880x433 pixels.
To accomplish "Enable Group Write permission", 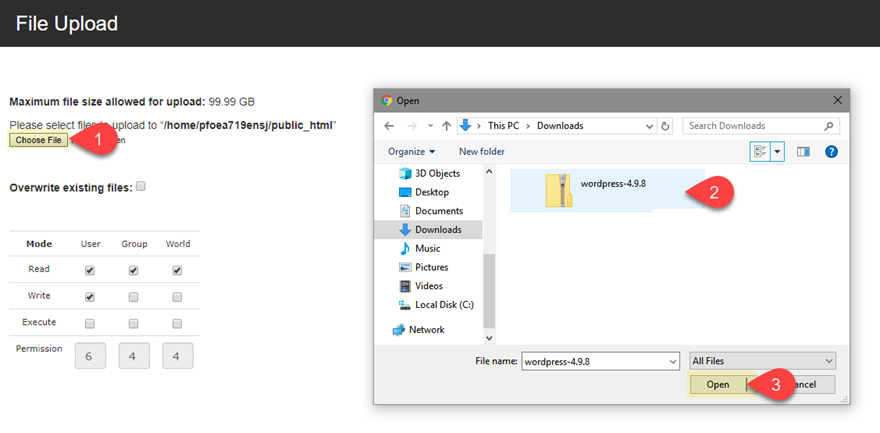I will click(x=134, y=297).
